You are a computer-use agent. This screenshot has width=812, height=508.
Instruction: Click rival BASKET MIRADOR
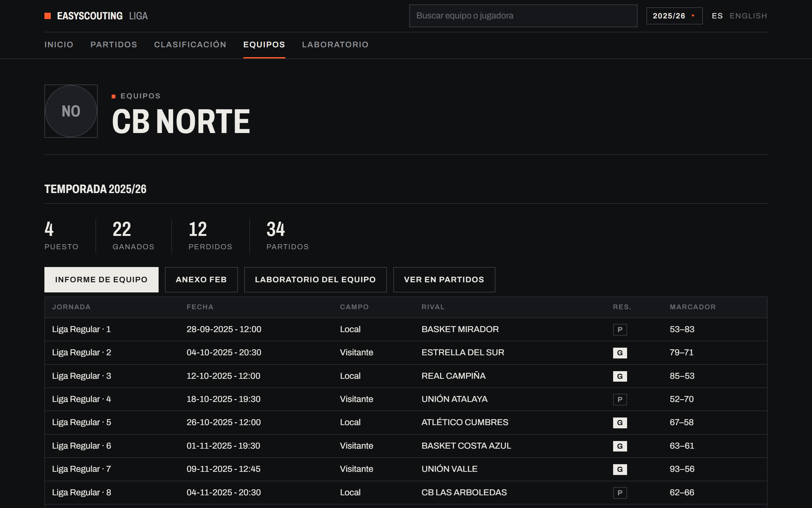(460, 329)
